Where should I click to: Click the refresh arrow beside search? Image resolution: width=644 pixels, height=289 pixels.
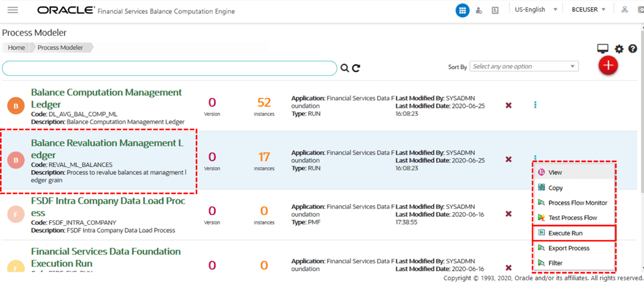tap(356, 68)
